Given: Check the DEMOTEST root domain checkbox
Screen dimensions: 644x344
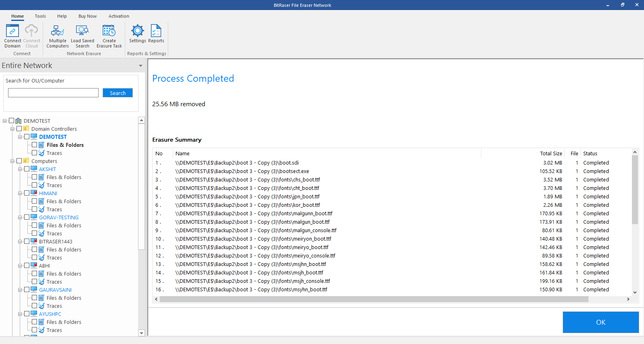Looking at the screenshot, I should pos(11,121).
